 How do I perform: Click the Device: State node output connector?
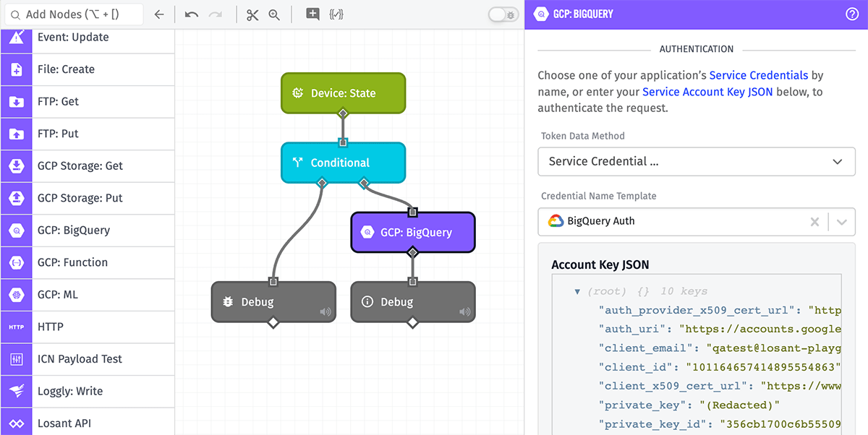click(343, 113)
